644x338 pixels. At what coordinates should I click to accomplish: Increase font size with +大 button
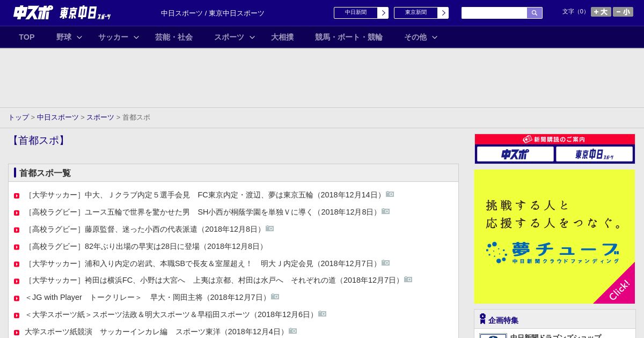[x=601, y=12]
